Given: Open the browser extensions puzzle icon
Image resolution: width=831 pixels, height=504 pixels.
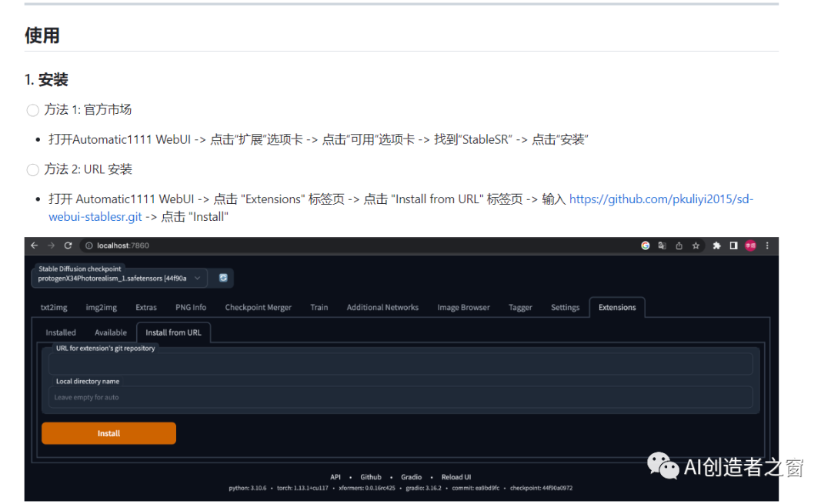Looking at the screenshot, I should tap(716, 245).
